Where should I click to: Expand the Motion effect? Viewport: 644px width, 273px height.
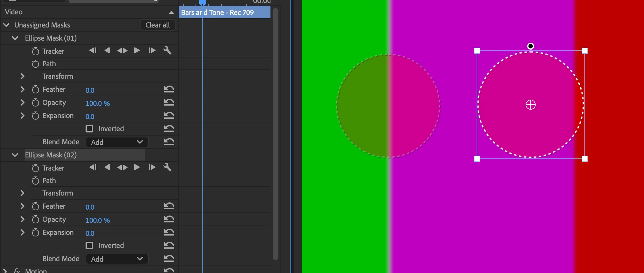(5, 271)
